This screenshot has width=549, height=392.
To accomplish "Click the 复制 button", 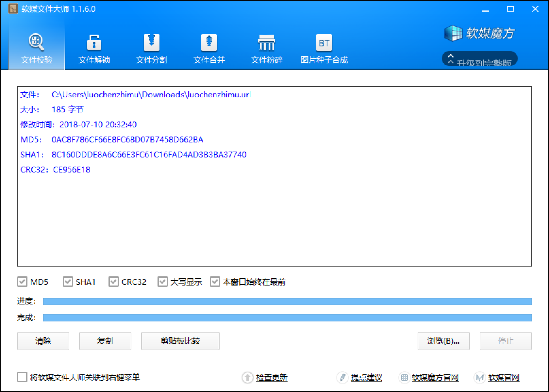I will 105,341.
